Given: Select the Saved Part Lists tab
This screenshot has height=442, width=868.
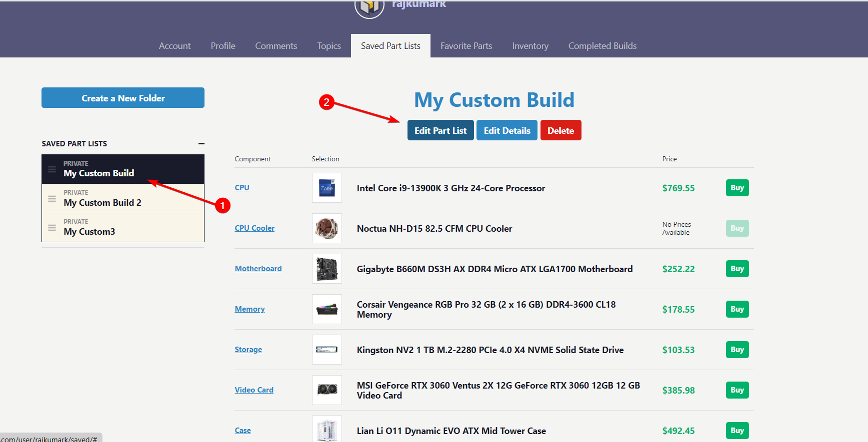Looking at the screenshot, I should pyautogui.click(x=390, y=46).
